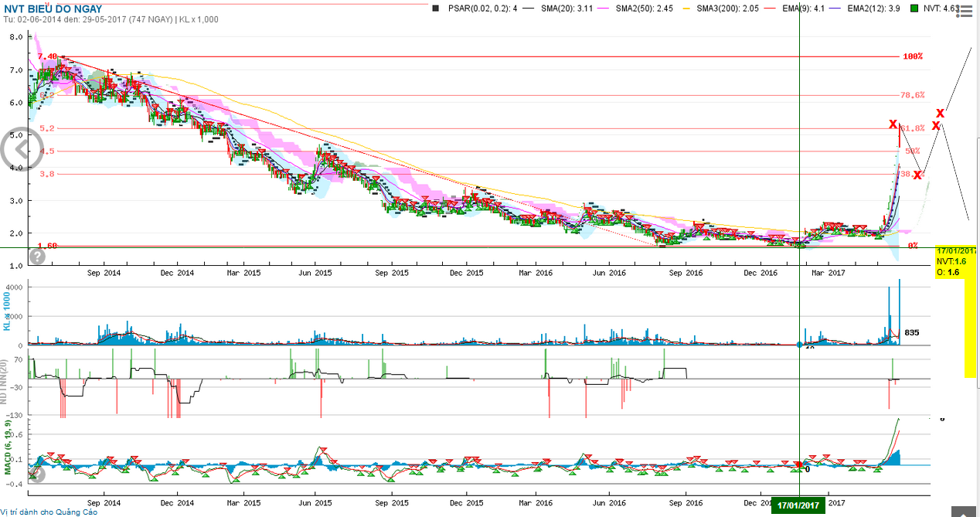Click the red 3.8 price level label
980x517 pixels.
pyautogui.click(x=46, y=175)
